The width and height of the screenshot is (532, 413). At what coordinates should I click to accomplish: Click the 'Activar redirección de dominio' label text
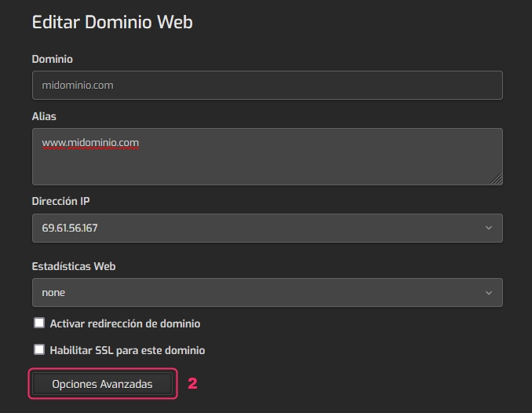[125, 323]
